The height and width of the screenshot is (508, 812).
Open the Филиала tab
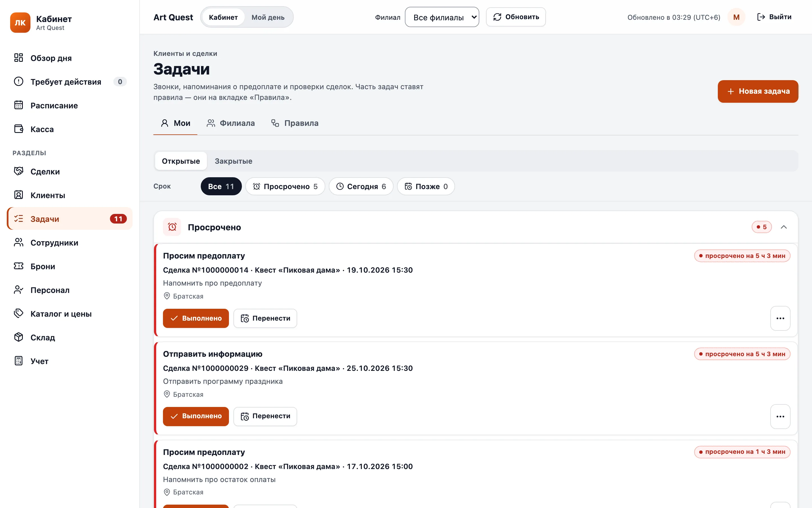pos(231,123)
